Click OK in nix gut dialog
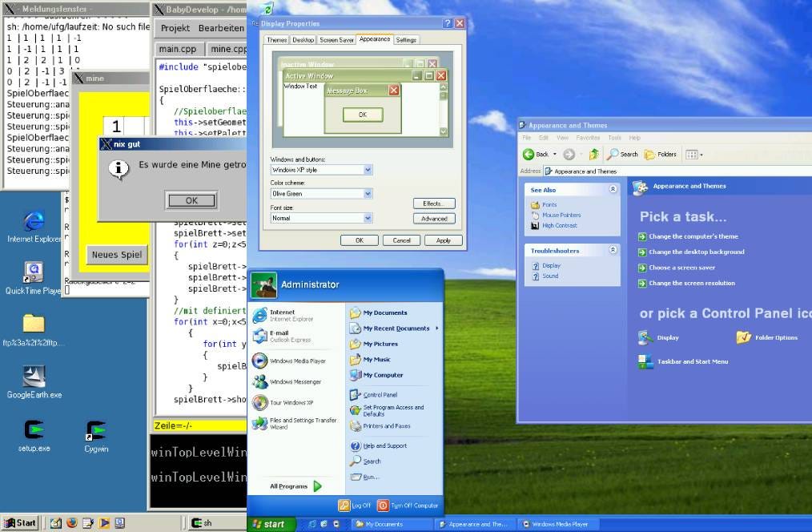 (x=191, y=200)
